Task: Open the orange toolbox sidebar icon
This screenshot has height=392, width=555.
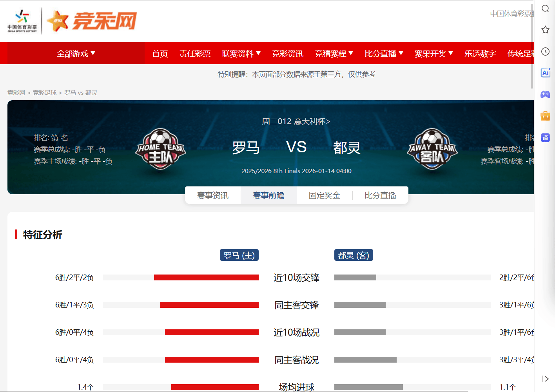Action: 545,116
